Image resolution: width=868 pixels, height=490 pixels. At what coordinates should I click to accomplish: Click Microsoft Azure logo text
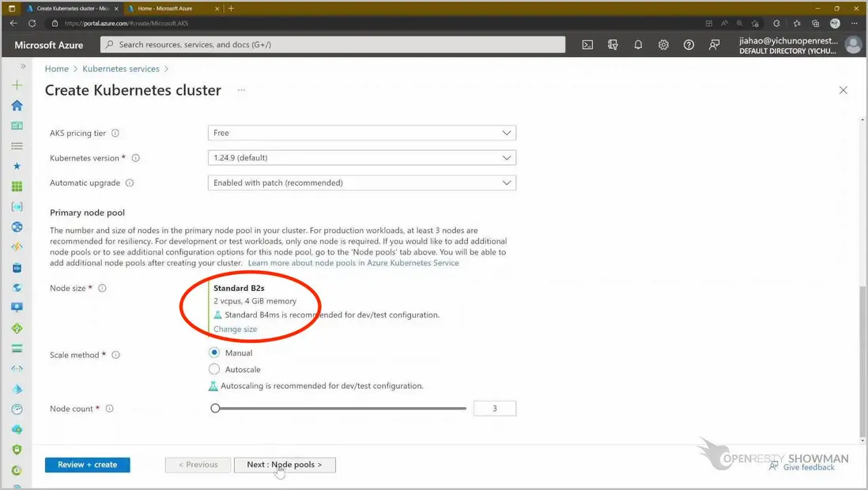[x=49, y=45]
